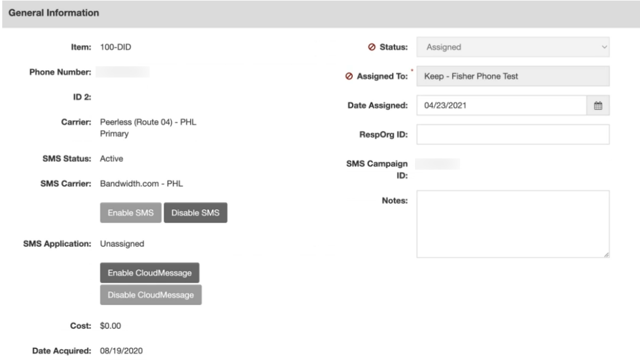Screen dimensions: 640x364
Task: Click the restricted icon beside Status
Action: point(371,47)
